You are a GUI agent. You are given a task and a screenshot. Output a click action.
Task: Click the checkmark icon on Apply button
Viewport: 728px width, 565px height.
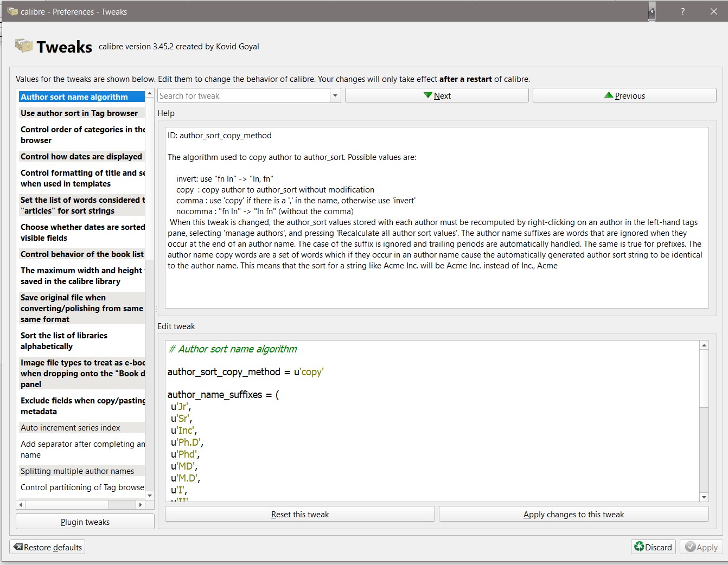coord(691,547)
